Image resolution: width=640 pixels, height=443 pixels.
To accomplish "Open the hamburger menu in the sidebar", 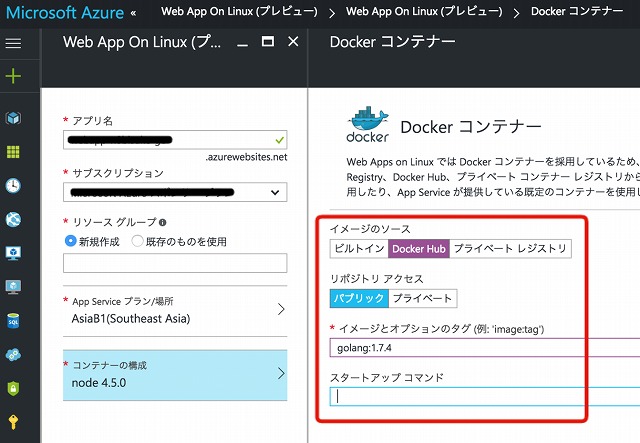I will tap(13, 43).
